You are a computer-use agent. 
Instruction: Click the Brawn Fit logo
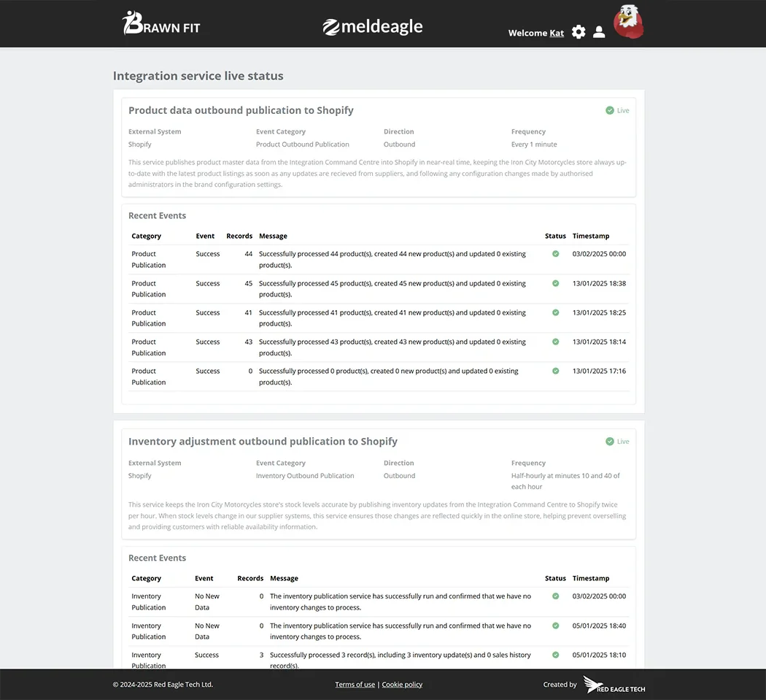coord(160,23)
